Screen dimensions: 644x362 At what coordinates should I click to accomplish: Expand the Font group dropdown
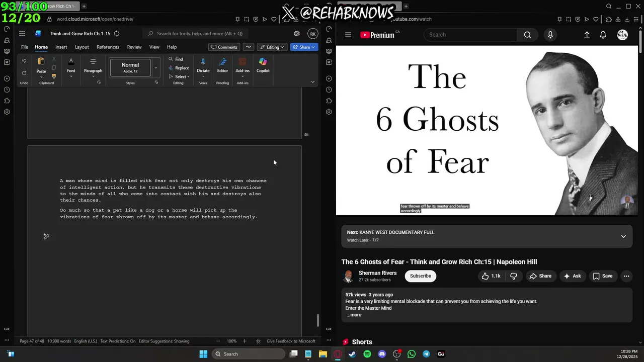coord(71,77)
